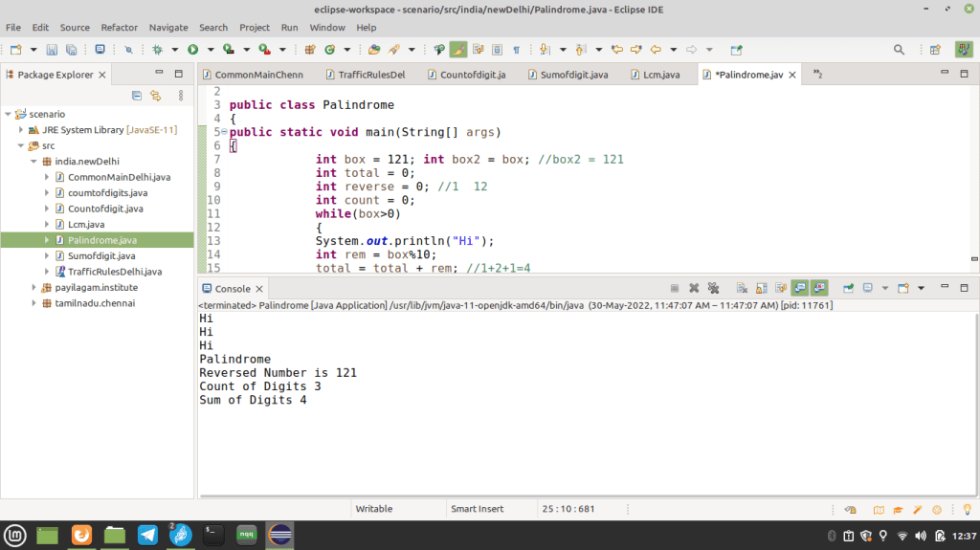Screen dimensions: 980x550
Task: Show hidden editor tabs overflow list
Action: coord(817,74)
